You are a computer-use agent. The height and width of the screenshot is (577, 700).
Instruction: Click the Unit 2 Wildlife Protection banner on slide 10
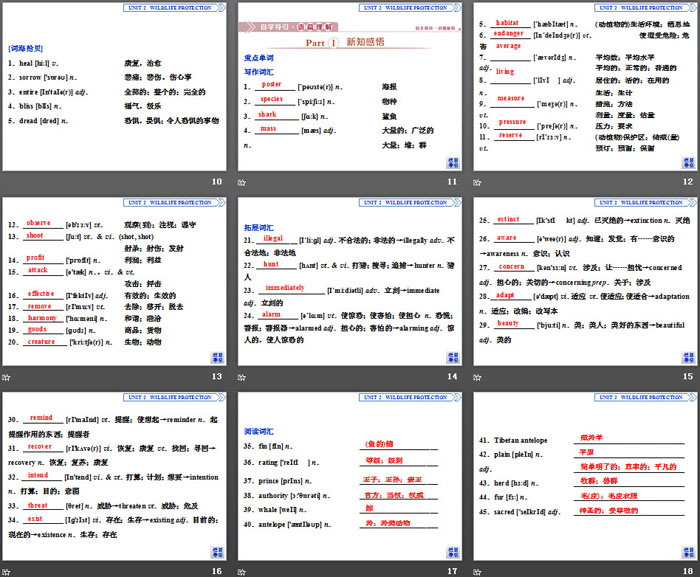click(x=174, y=8)
